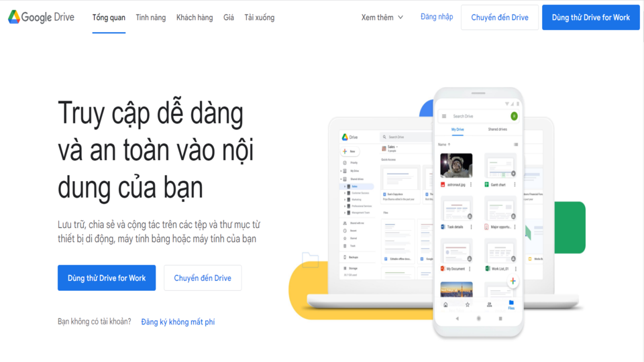Open the Task details file thumbnail
Image resolution: width=644 pixels, height=362 pixels.
(456, 208)
